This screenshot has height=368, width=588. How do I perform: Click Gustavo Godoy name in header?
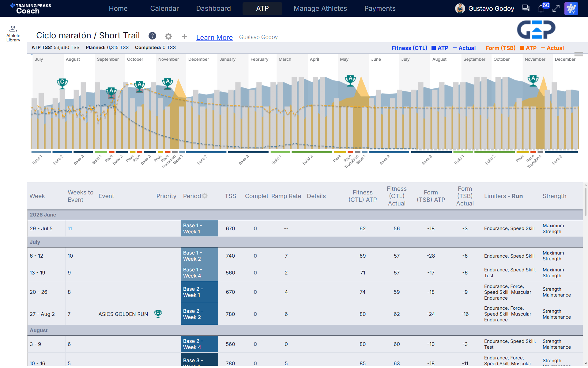coord(491,9)
